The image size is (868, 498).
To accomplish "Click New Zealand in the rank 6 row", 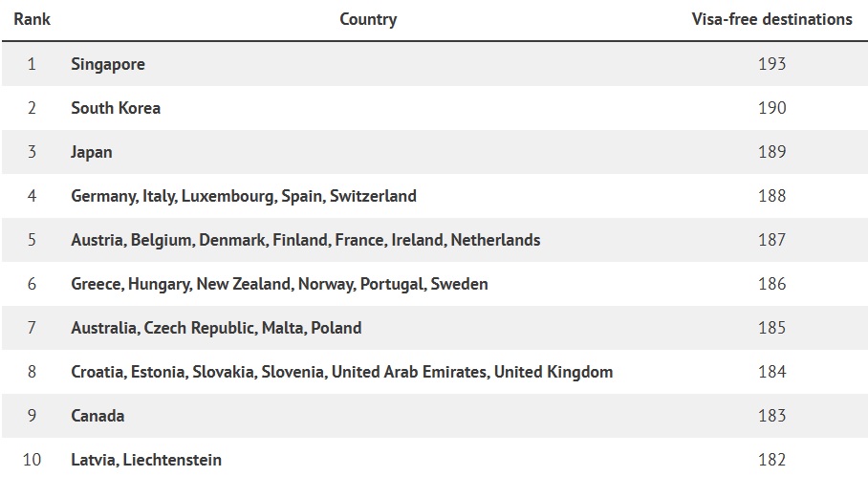I will [243, 284].
